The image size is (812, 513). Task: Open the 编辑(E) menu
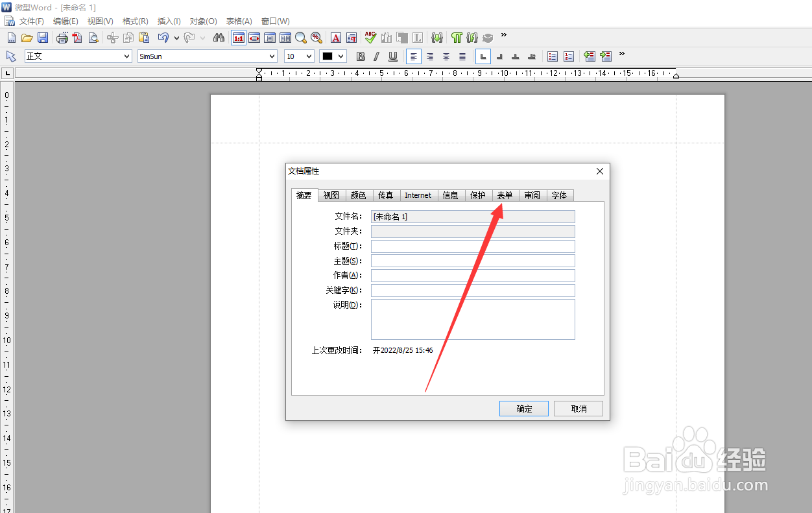tap(66, 21)
